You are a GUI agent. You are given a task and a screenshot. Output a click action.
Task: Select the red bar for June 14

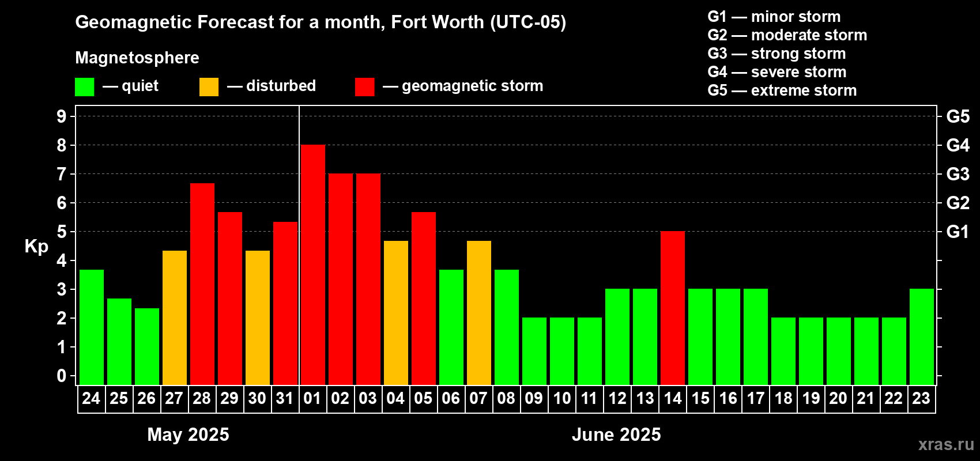[673, 308]
